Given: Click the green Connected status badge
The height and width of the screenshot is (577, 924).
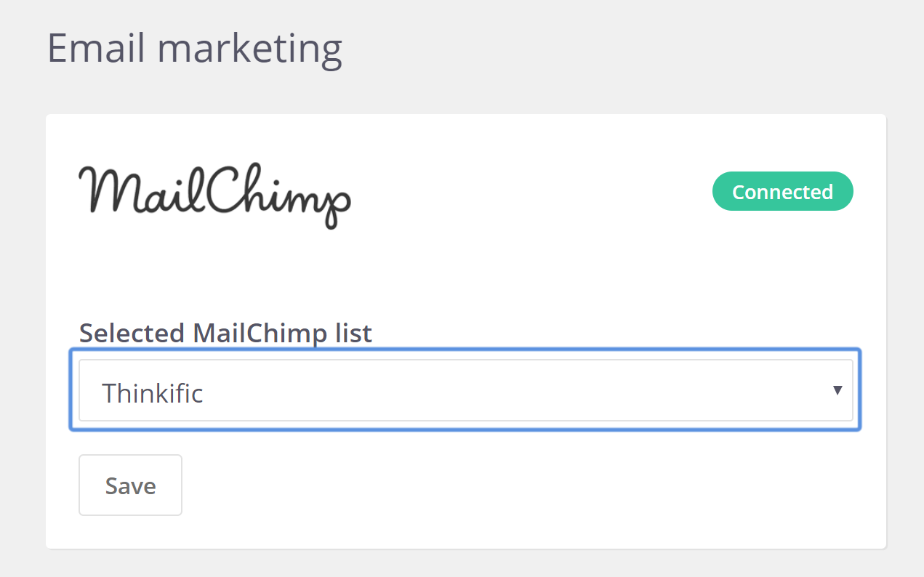Looking at the screenshot, I should point(782,192).
